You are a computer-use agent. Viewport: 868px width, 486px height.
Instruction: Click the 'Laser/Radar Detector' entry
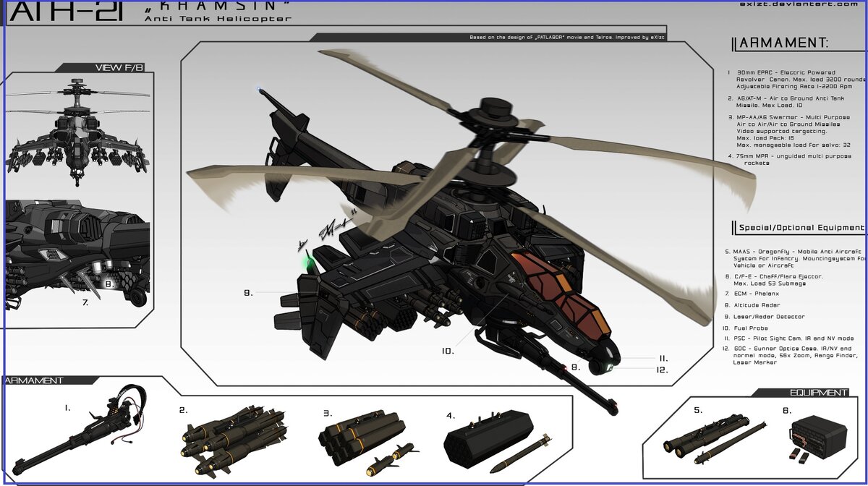click(768, 317)
